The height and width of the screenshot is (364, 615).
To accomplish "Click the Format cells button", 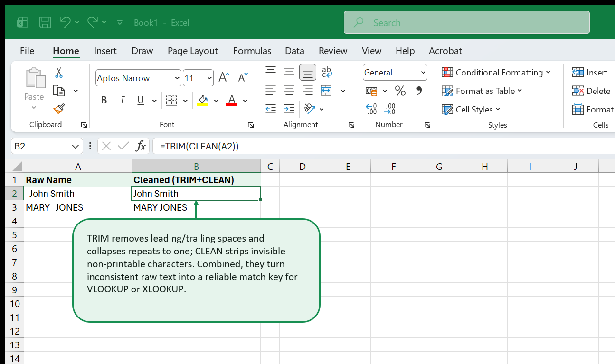I will (593, 109).
